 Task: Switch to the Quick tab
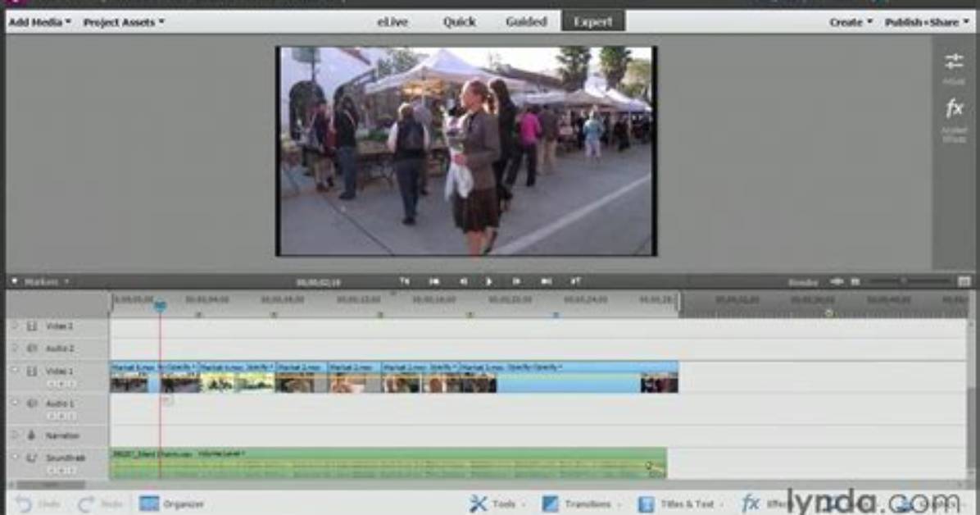460,22
